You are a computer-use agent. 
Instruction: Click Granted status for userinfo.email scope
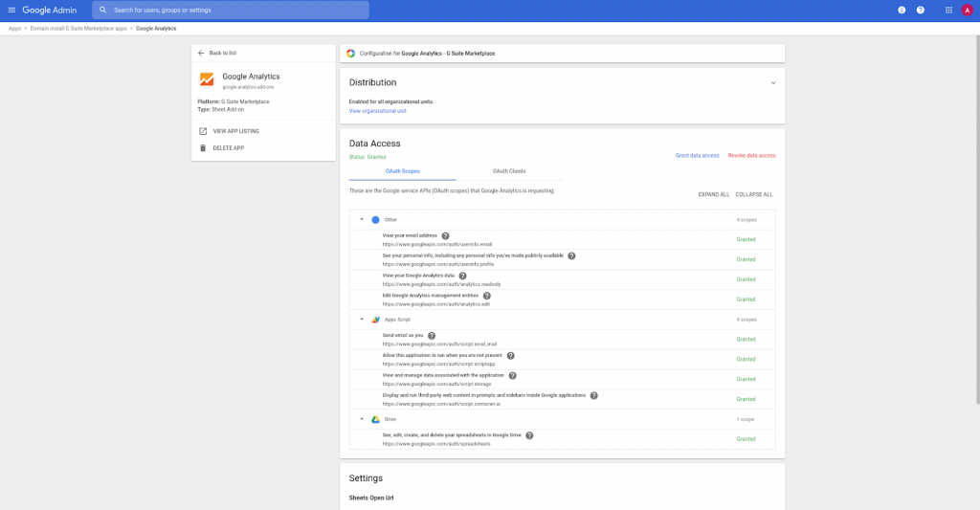746,239
